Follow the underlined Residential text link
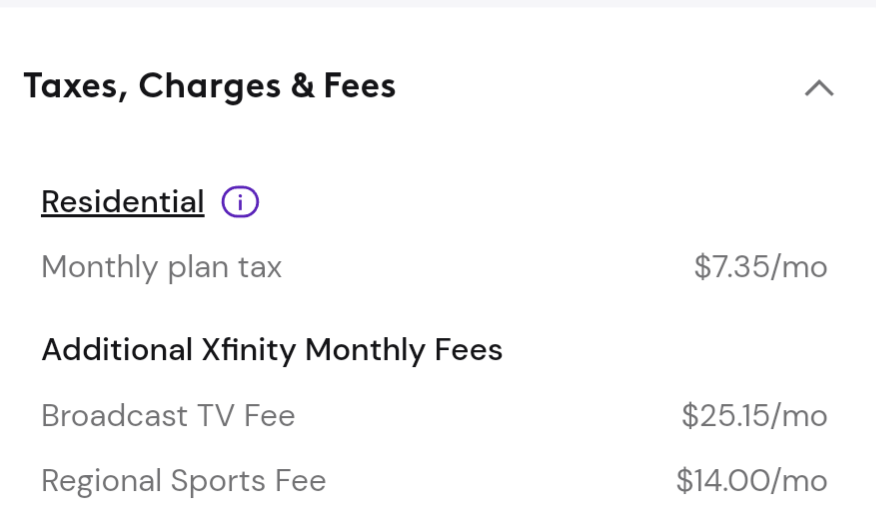This screenshot has height=532, width=876. pyautogui.click(x=122, y=202)
